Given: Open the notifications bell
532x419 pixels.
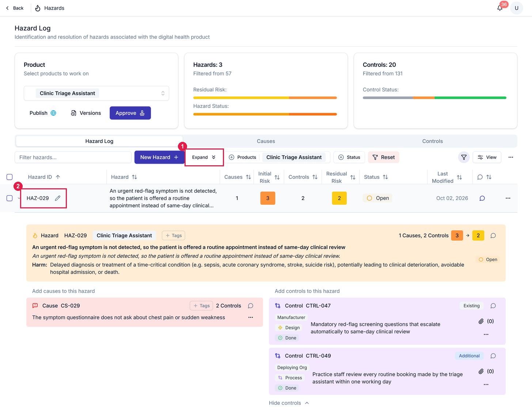Looking at the screenshot, I should (x=500, y=8).
